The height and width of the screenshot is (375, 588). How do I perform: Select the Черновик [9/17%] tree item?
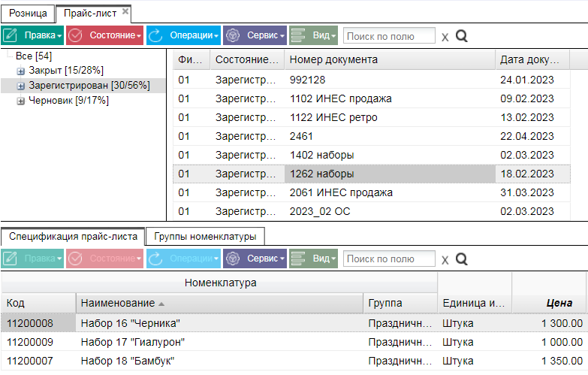pyautogui.click(x=68, y=100)
